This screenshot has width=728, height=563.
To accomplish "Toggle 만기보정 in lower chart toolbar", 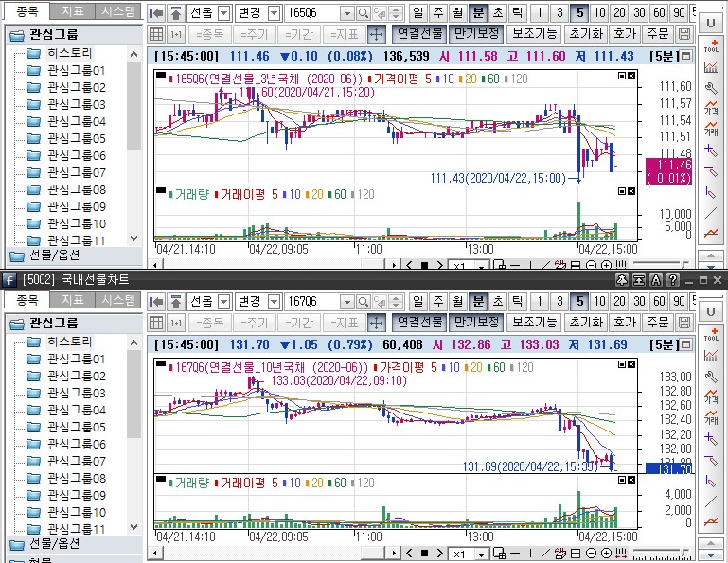I will pos(476,323).
